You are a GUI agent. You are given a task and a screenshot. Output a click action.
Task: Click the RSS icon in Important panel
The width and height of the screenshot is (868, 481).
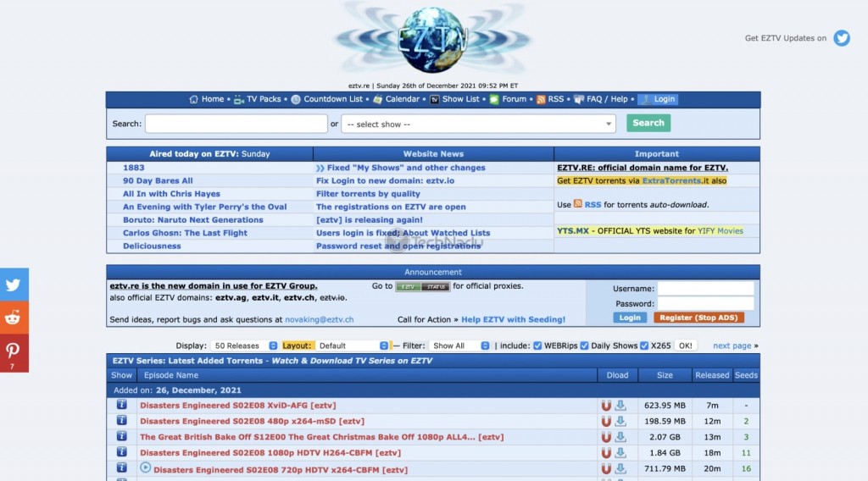click(x=578, y=204)
